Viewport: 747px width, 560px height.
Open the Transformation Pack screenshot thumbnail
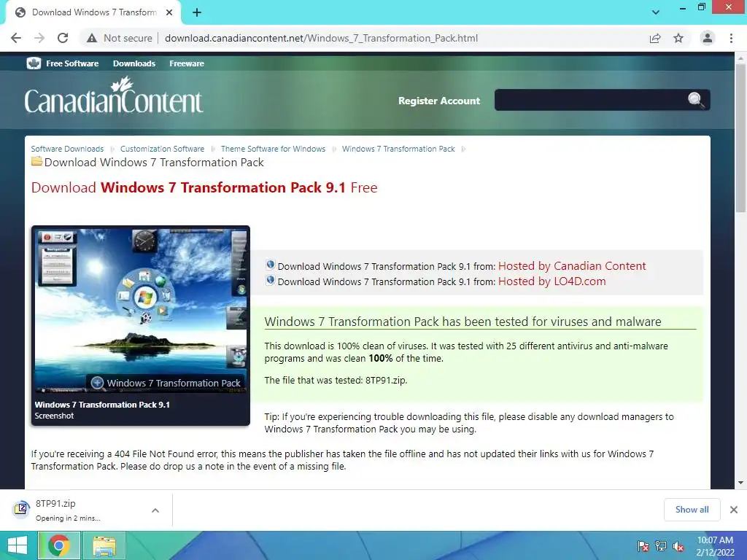141,311
